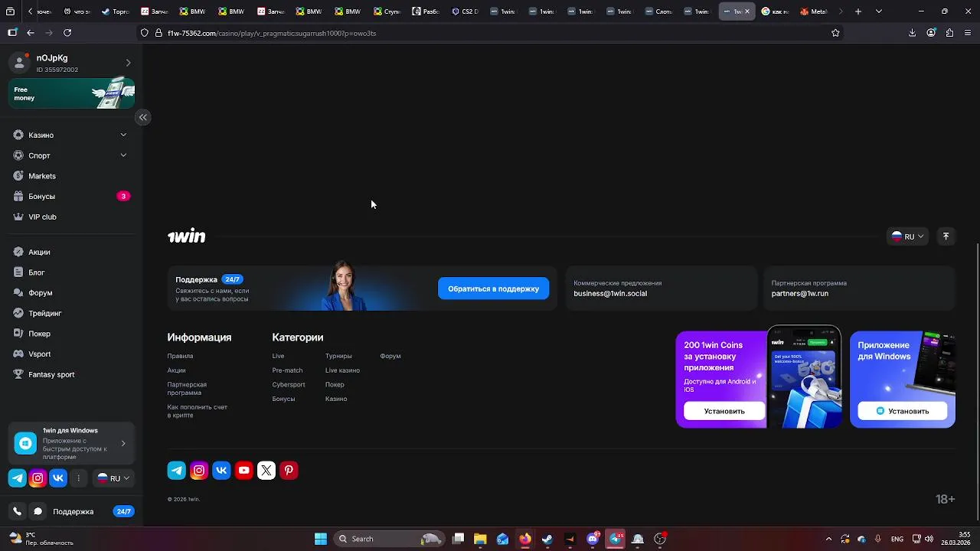Open Steam from the taskbar

tap(547, 539)
